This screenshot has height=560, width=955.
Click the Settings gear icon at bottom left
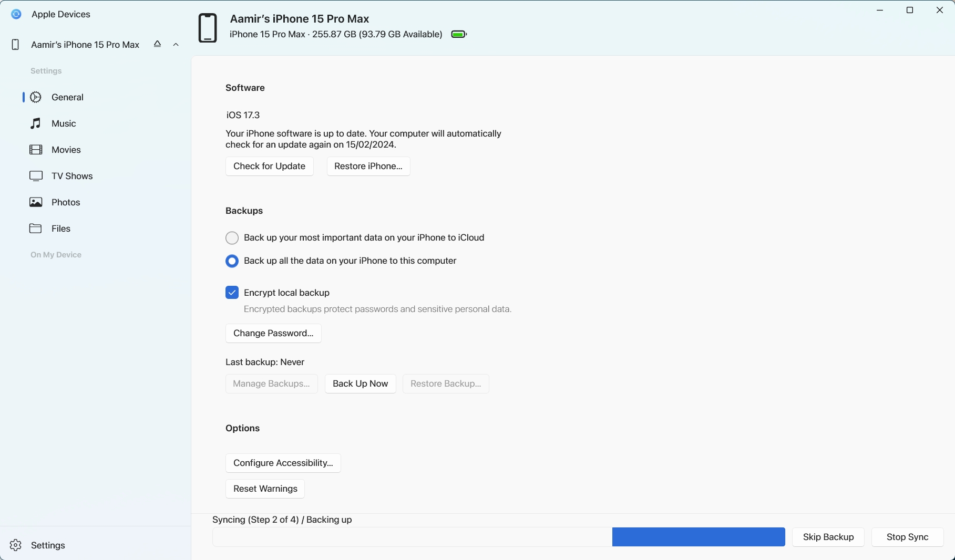pos(16,545)
